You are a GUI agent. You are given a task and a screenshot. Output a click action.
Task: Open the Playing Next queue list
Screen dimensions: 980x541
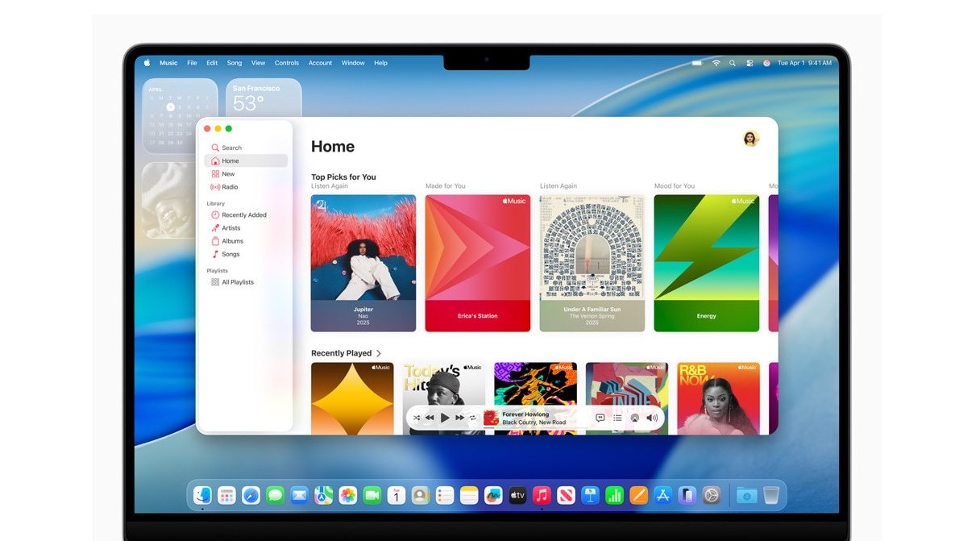pos(617,418)
